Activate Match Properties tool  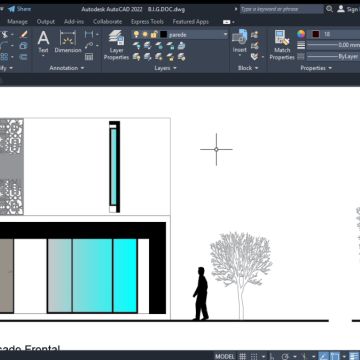(x=282, y=45)
